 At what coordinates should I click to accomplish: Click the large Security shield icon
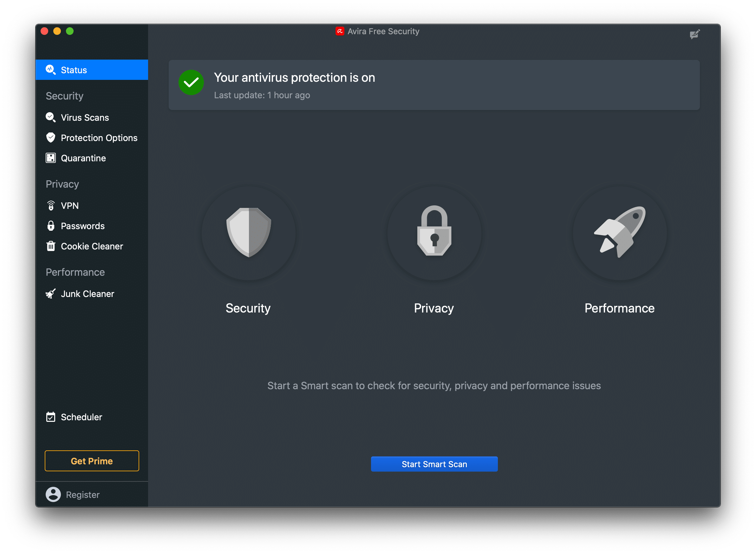[249, 233]
